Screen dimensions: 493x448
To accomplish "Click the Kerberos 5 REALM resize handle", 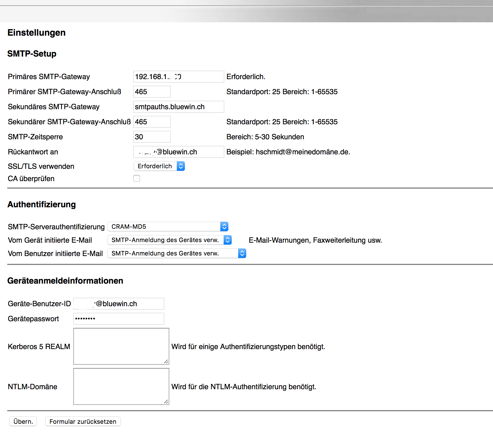I will pos(166,362).
